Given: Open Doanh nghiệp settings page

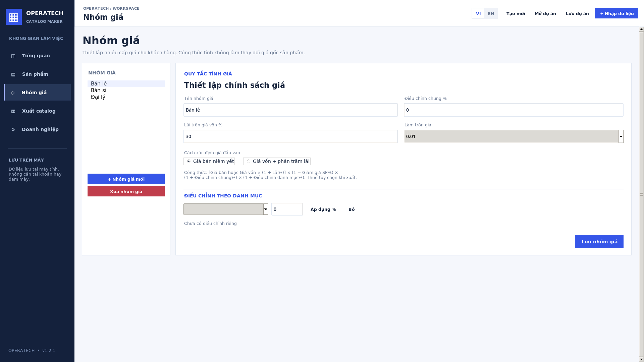Looking at the screenshot, I should point(37,129).
